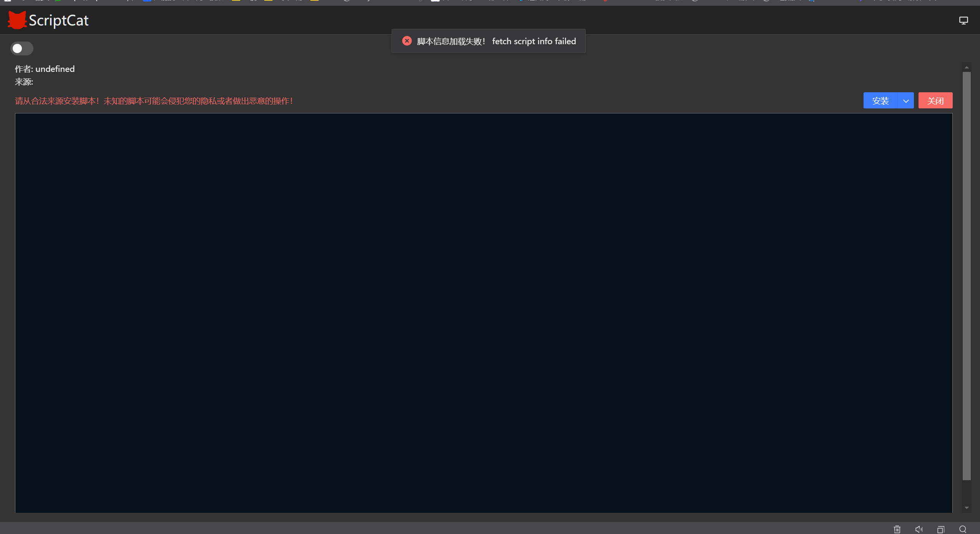
Task: Click the blue 安装 install button
Action: (x=880, y=101)
